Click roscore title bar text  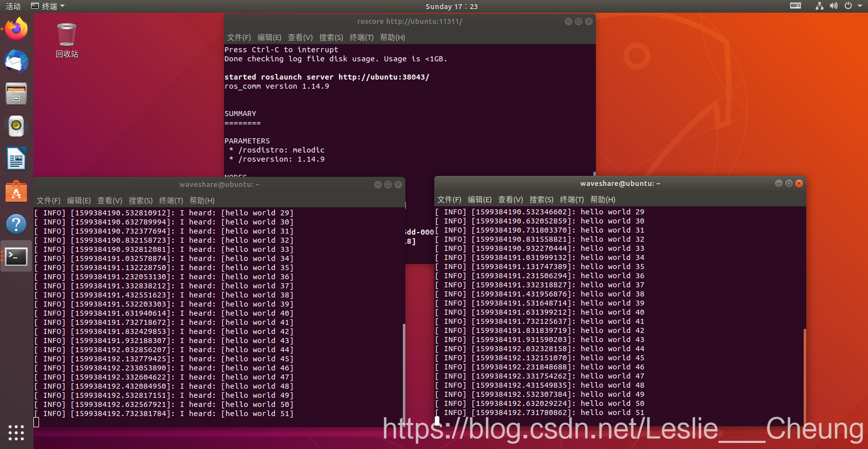[409, 21]
